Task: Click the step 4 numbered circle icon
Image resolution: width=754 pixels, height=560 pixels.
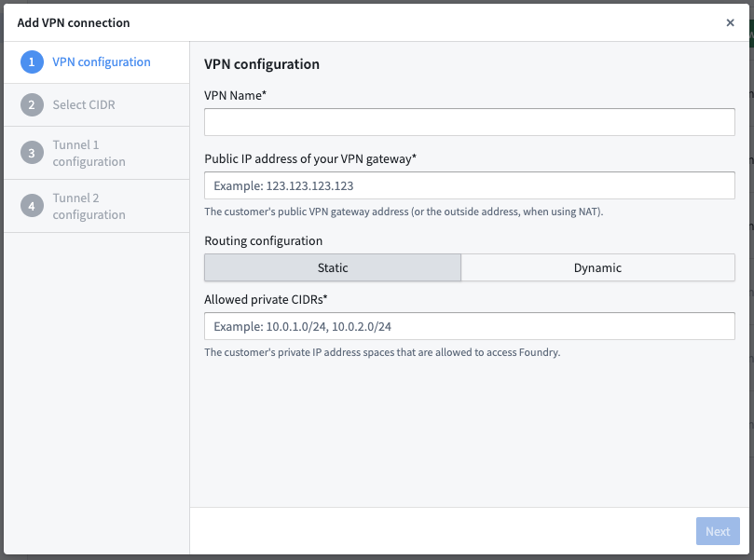Action: 31,206
